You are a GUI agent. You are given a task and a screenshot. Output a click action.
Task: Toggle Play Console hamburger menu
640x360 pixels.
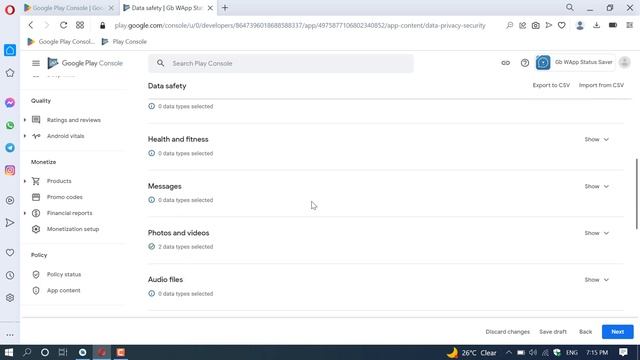[36, 63]
